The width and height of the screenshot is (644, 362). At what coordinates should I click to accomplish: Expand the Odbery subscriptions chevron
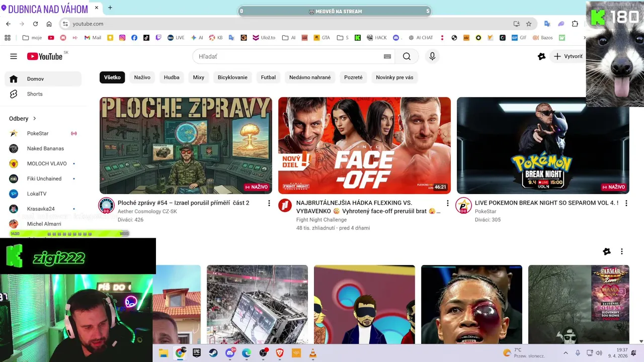pyautogui.click(x=35, y=119)
